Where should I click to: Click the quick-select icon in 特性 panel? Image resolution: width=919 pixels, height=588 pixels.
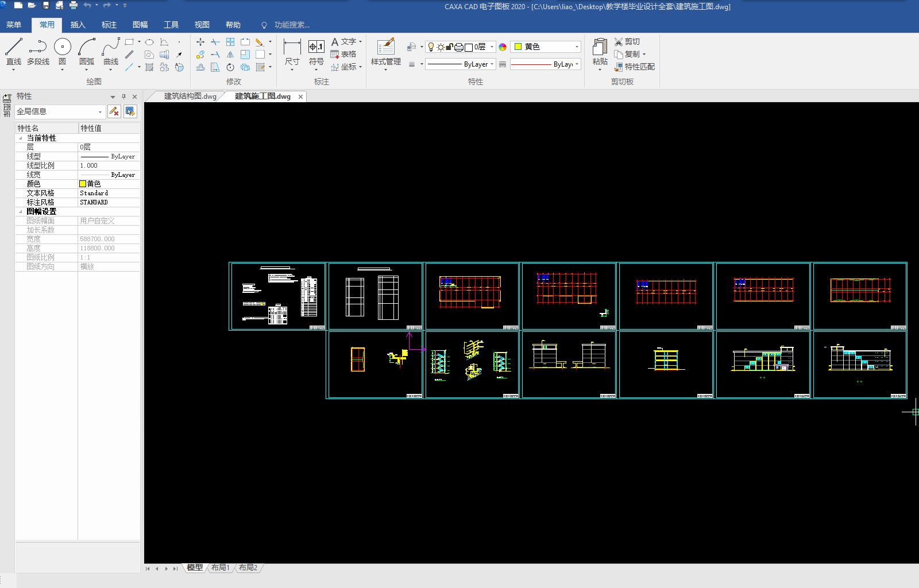pyautogui.click(x=130, y=111)
